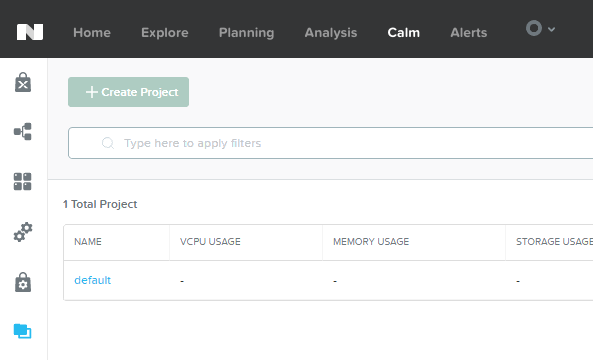Screen dimensions: 593x360
Task: Open the Marketplace shopping bag icon
Action: [23, 82]
